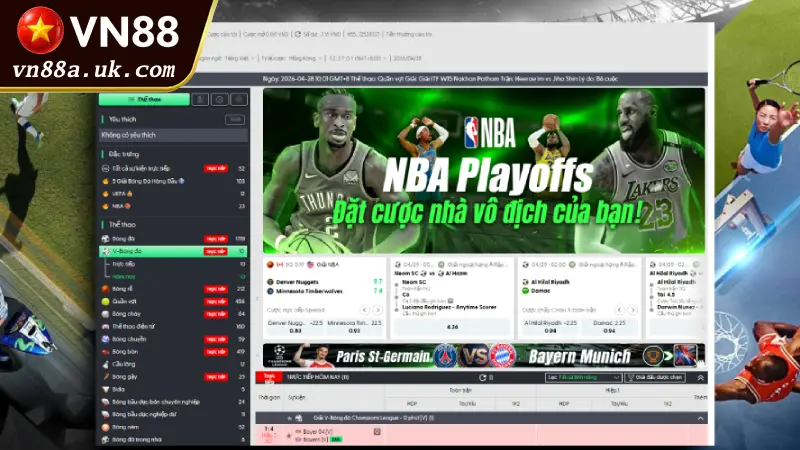Open the GMT time zone dropdown

pyautogui.click(x=358, y=58)
